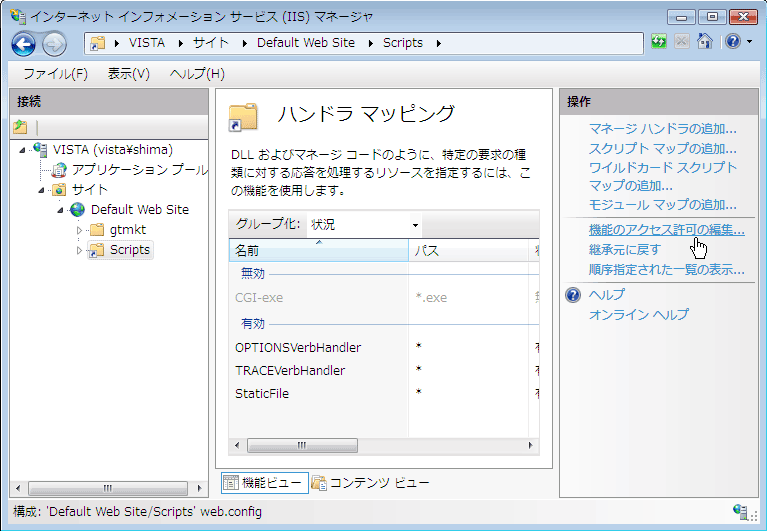Viewport: 767px width, 531px height.
Task: Open the 表示(V) menu
Action: pos(128,74)
